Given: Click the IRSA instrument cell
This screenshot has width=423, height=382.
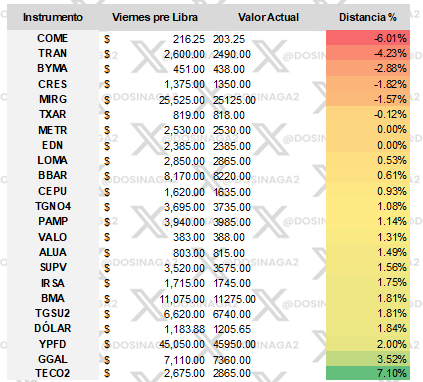Looking at the screenshot, I should (53, 283).
